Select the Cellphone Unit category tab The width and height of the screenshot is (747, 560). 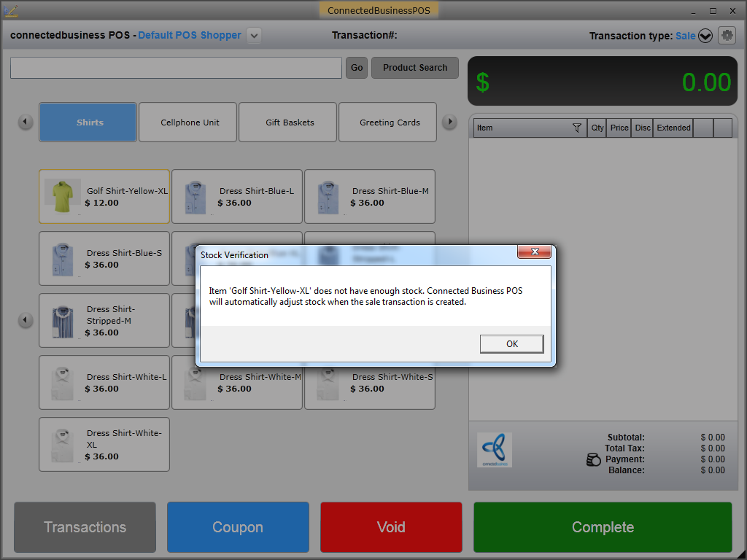point(187,122)
